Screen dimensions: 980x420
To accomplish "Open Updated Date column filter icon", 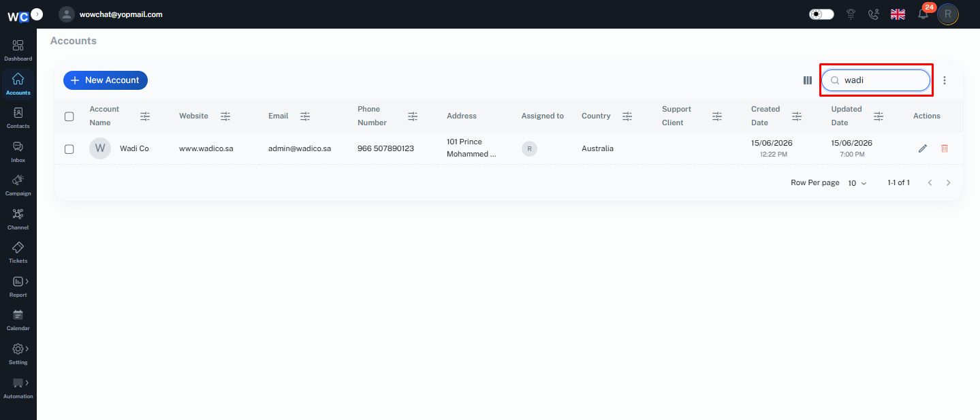I will (879, 116).
